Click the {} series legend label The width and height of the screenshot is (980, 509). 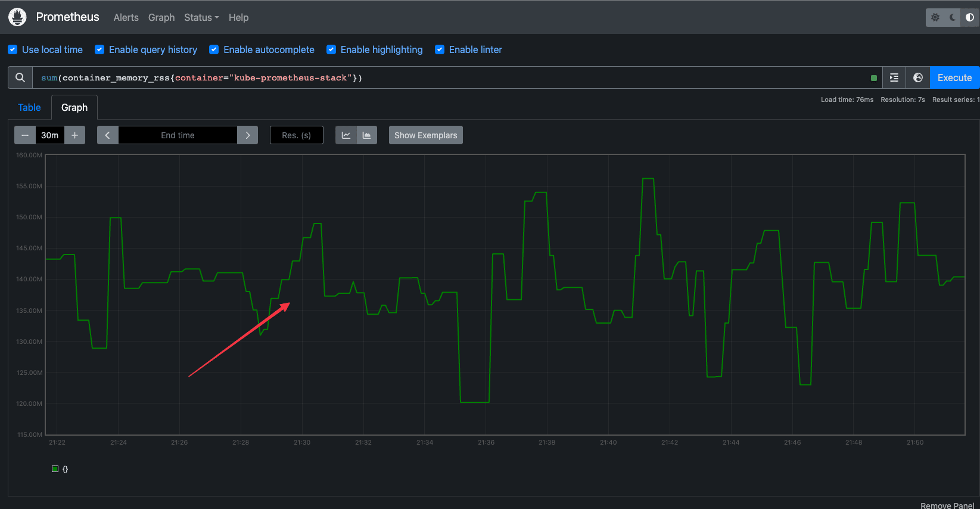pos(65,469)
